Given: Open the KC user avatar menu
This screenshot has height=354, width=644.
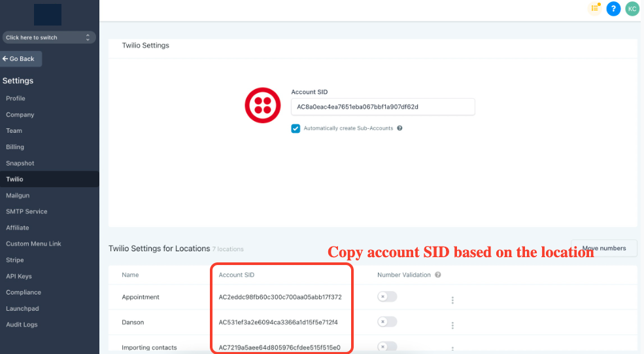Looking at the screenshot, I should click(x=632, y=9).
